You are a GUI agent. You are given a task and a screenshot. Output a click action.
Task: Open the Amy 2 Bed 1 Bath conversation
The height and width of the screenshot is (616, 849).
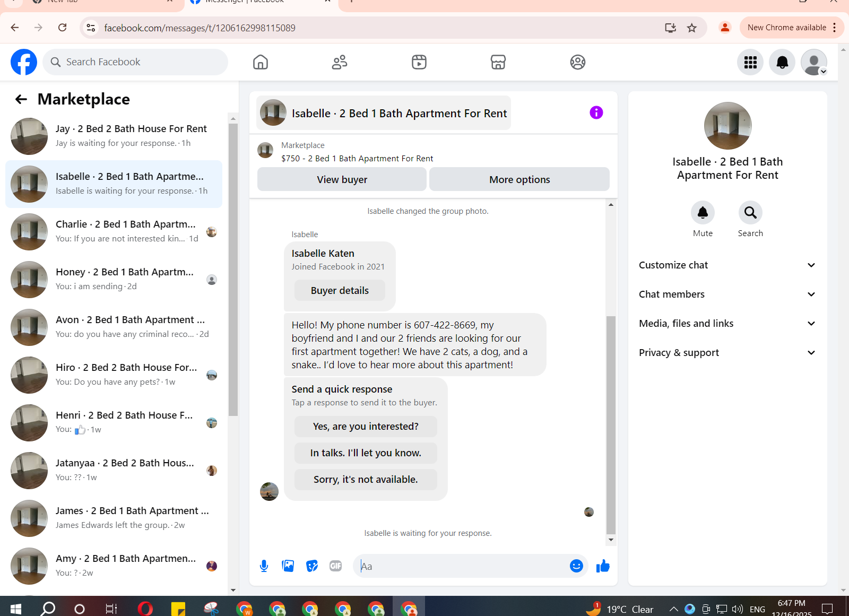click(114, 566)
